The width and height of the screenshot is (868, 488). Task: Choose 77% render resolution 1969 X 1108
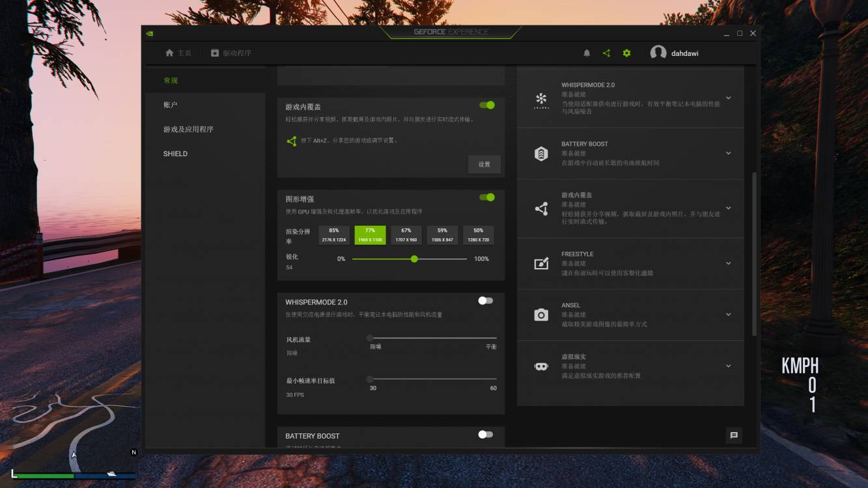click(x=370, y=235)
